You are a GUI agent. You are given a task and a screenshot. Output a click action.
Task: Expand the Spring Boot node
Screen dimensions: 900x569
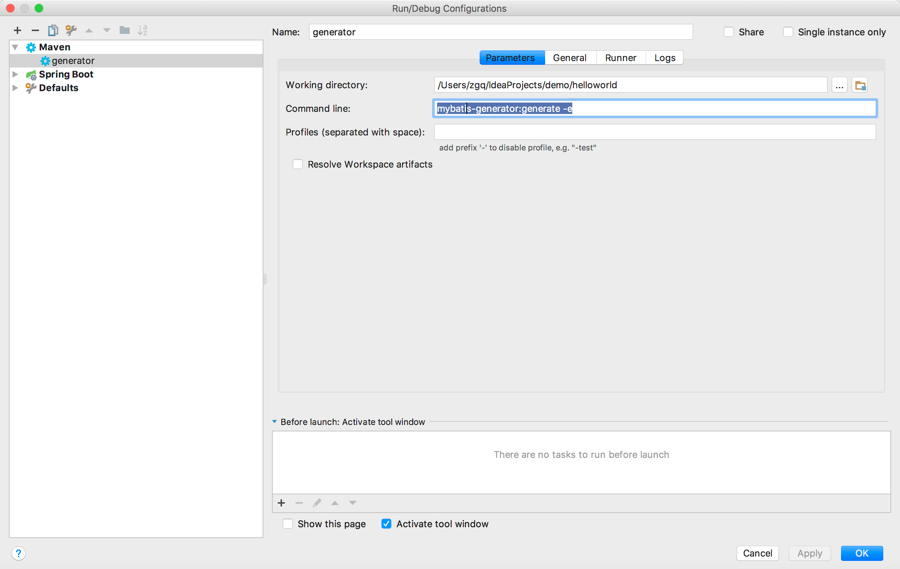[15, 74]
